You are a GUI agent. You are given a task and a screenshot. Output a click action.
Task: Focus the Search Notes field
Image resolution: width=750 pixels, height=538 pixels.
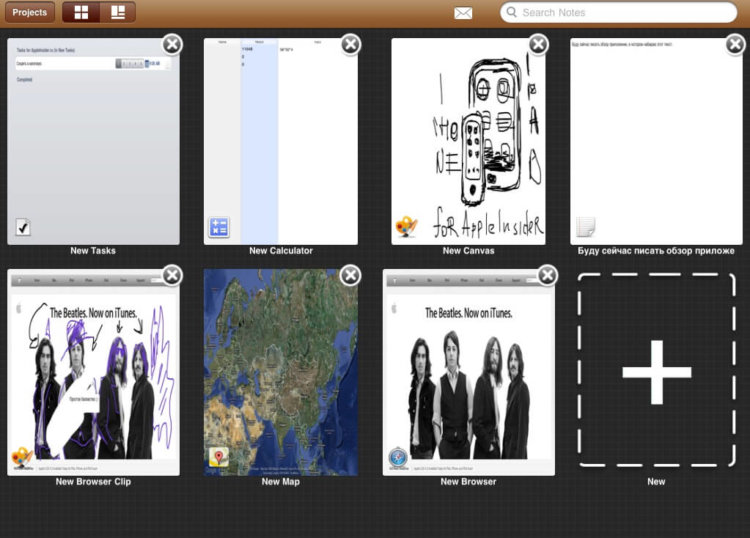[618, 12]
